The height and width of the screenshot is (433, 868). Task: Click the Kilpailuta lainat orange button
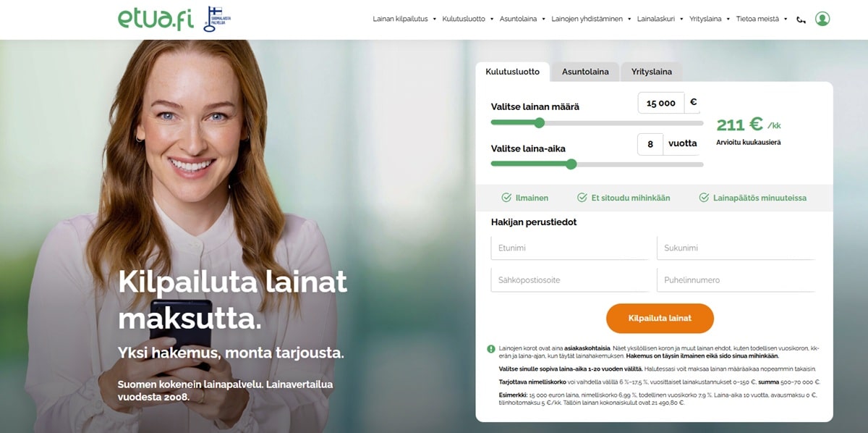(660, 318)
